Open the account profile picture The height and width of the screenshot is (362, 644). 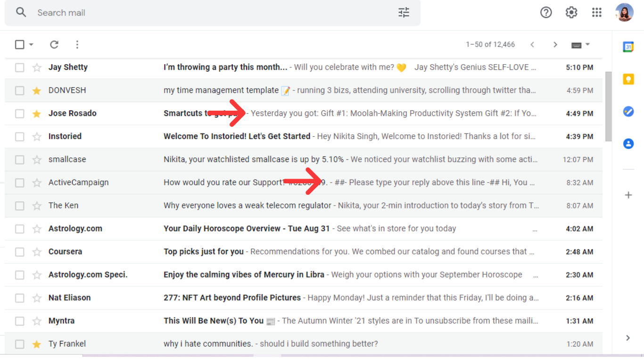(x=624, y=12)
